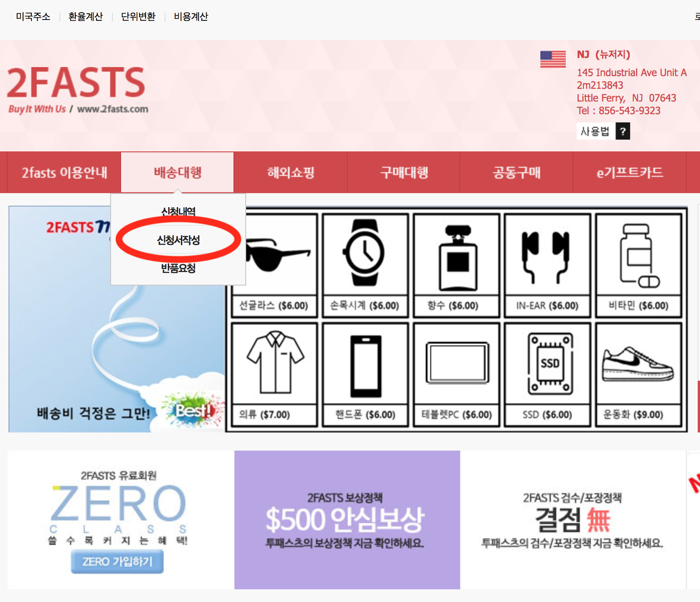700x602 pixels.
Task: Open 단위변환 unit conversion link
Action: pyautogui.click(x=138, y=17)
